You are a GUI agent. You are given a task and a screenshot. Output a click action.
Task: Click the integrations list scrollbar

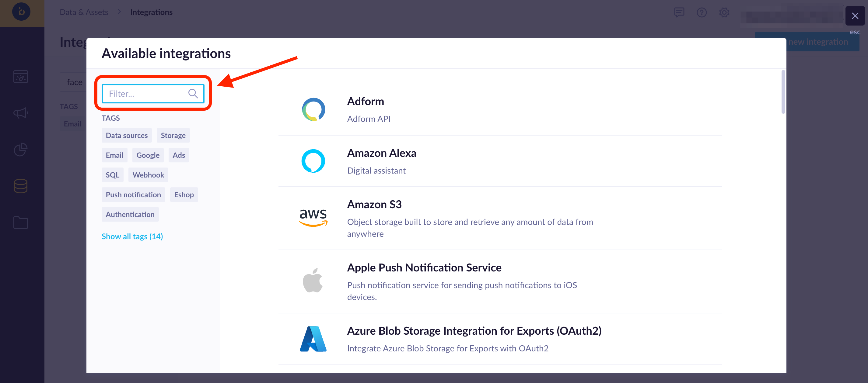783,91
